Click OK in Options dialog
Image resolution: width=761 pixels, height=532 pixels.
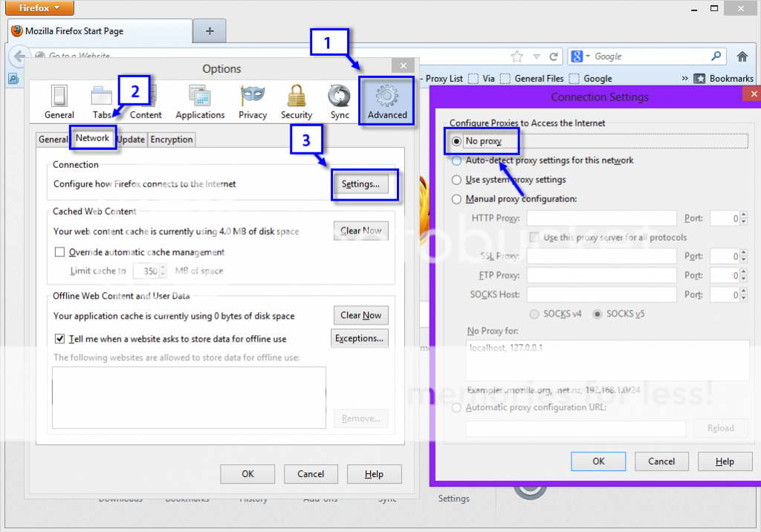tap(247, 474)
